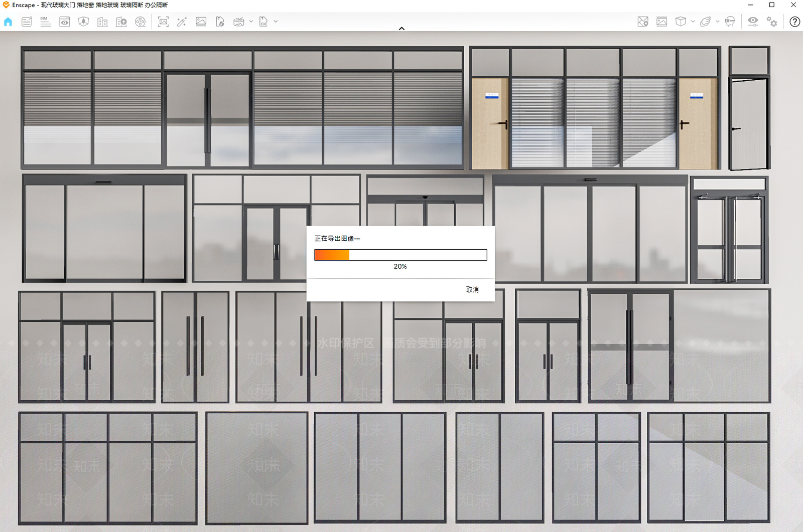Click the orange export progress bar
This screenshot has height=532, width=803.
tap(400, 255)
